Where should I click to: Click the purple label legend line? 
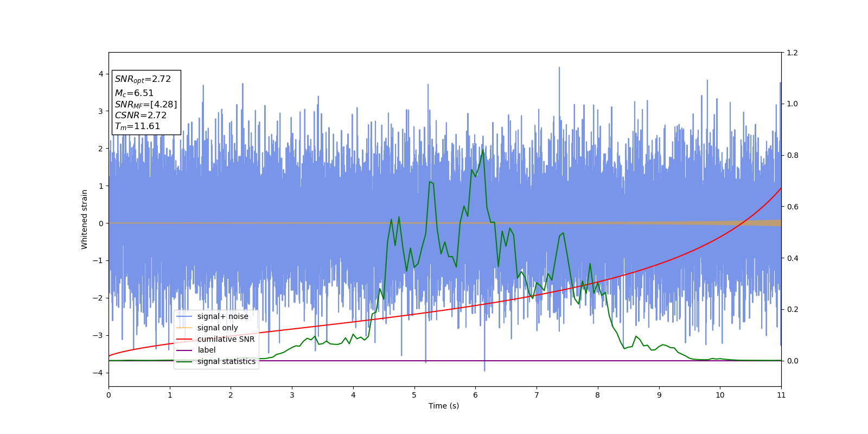pos(184,350)
